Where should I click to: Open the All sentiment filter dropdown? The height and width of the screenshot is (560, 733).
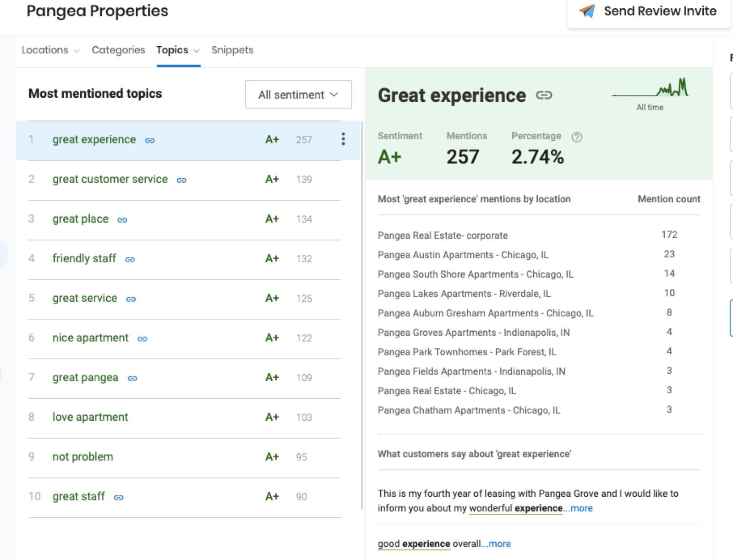[x=298, y=94]
